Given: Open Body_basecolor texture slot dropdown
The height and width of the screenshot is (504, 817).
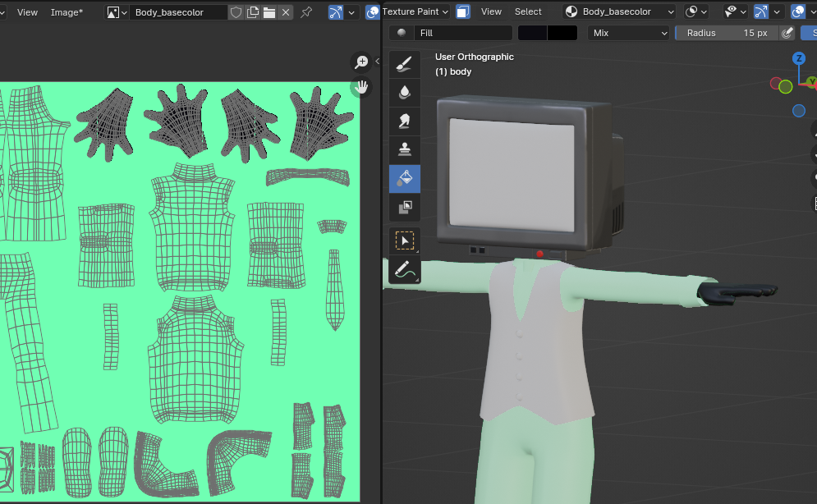Looking at the screenshot, I should (x=619, y=11).
